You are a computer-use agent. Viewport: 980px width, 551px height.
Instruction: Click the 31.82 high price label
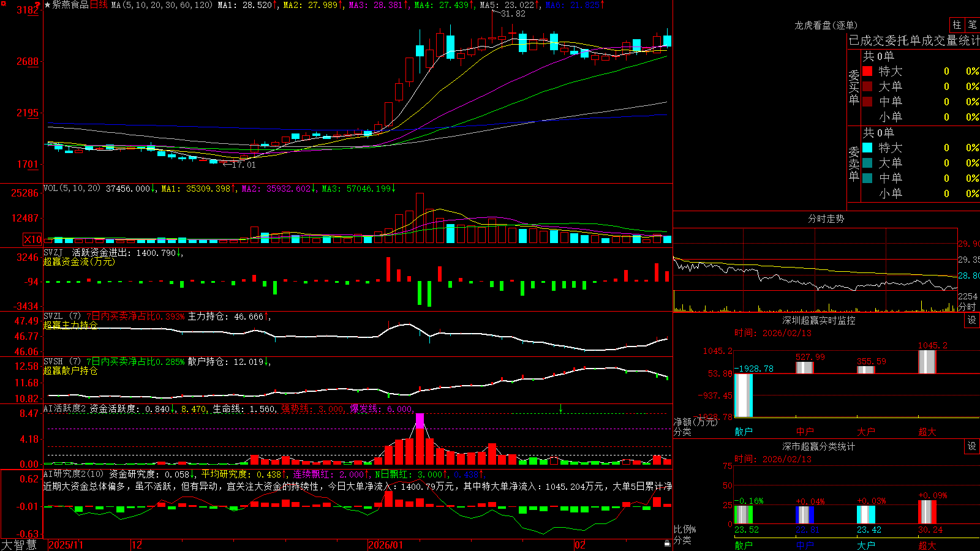coord(513,13)
